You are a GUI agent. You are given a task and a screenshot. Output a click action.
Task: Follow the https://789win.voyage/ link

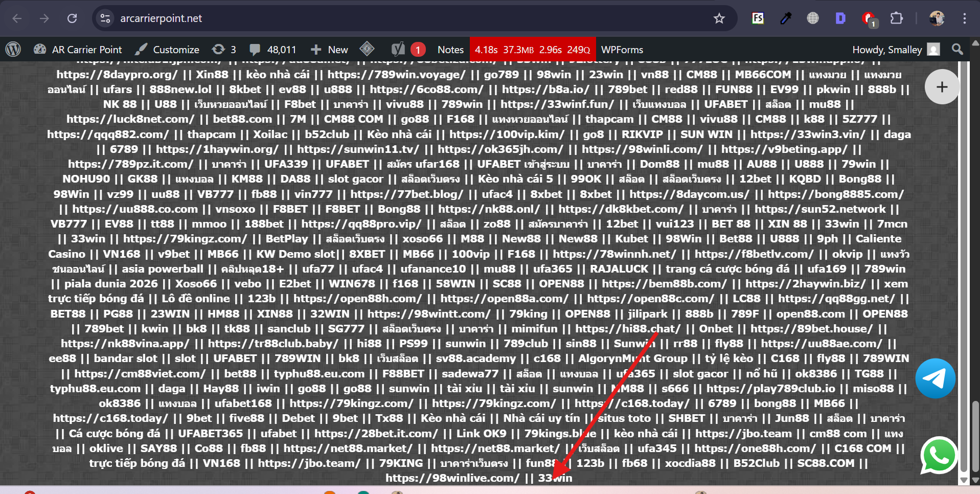pos(396,75)
